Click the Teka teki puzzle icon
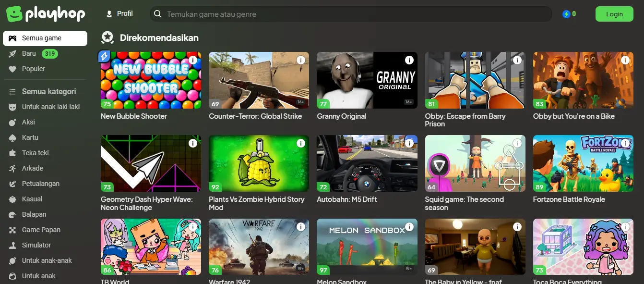The height and width of the screenshot is (284, 644). click(x=13, y=153)
